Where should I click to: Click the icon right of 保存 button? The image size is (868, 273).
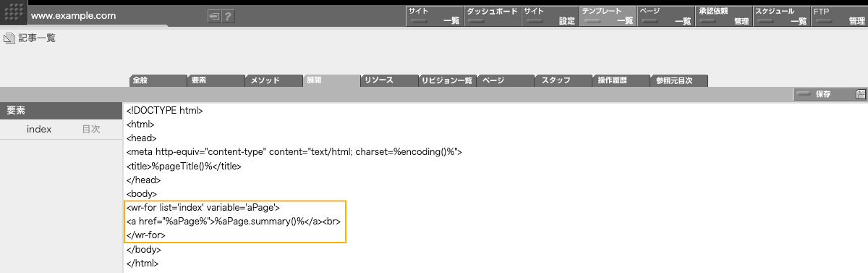coord(860,94)
